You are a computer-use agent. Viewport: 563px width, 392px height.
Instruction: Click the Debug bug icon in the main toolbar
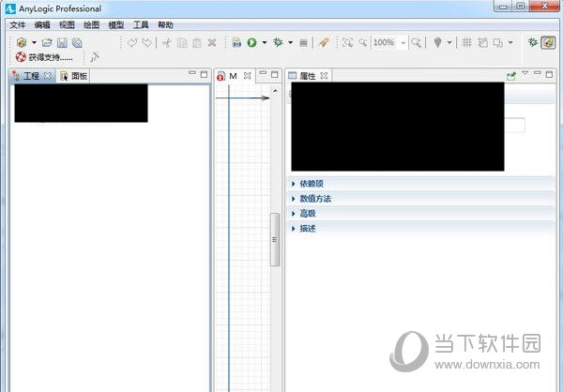coord(278,42)
